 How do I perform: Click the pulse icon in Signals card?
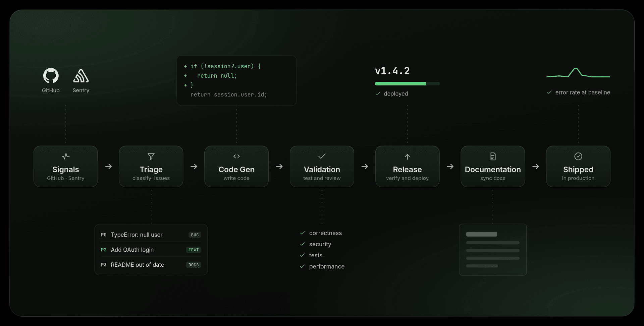pyautogui.click(x=66, y=156)
